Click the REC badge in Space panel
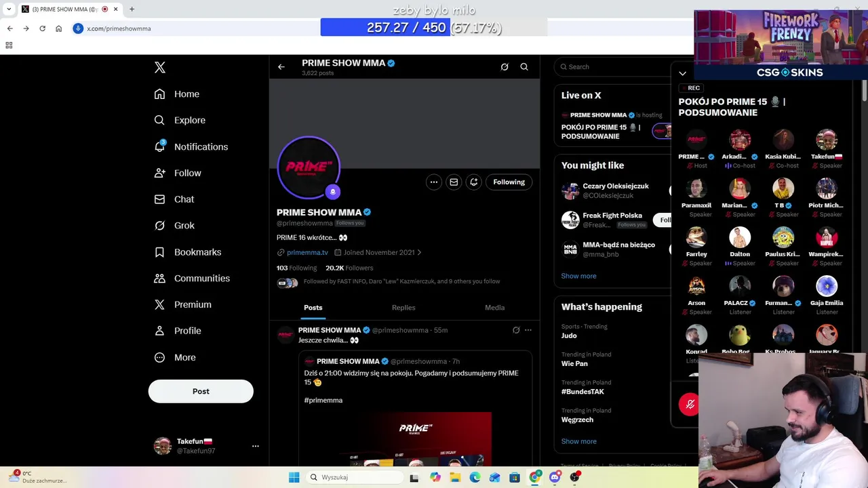 (690, 88)
